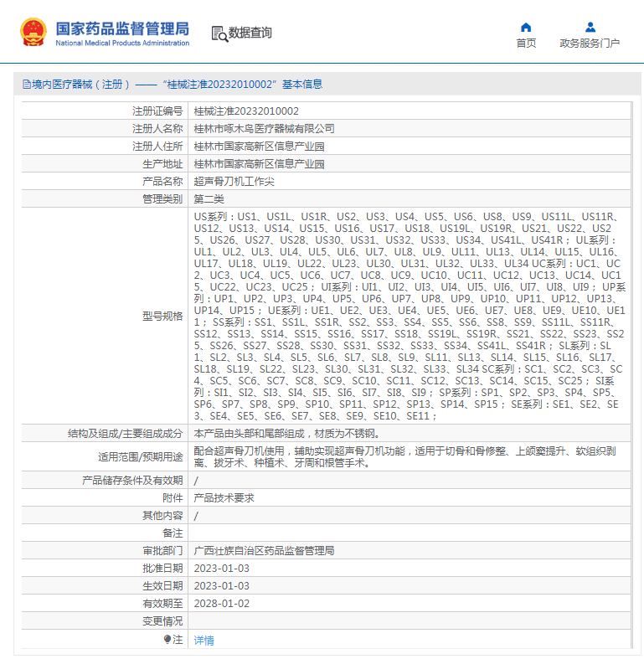
Task: Click registrant name 桂林市啄木鸟医疗器械有限公司
Action: coord(264,129)
